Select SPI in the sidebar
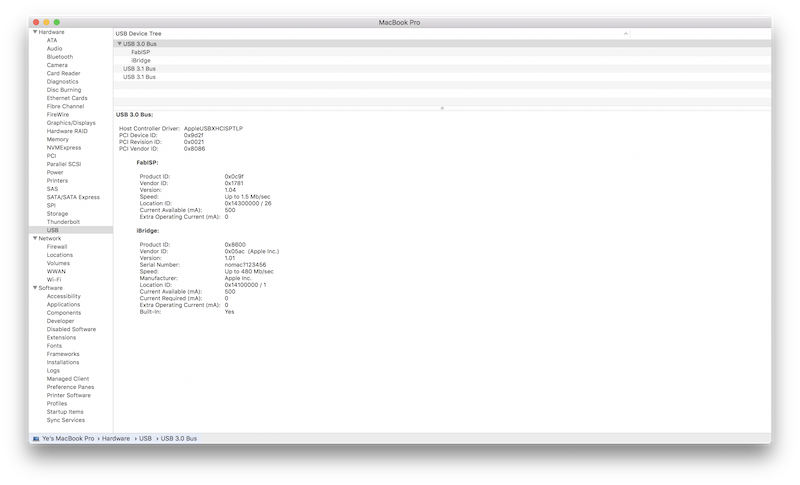This screenshot has height=485, width=800. [51, 206]
